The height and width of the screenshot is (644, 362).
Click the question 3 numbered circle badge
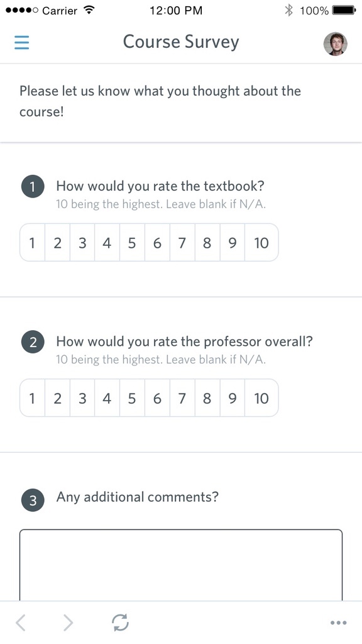pos(33,500)
